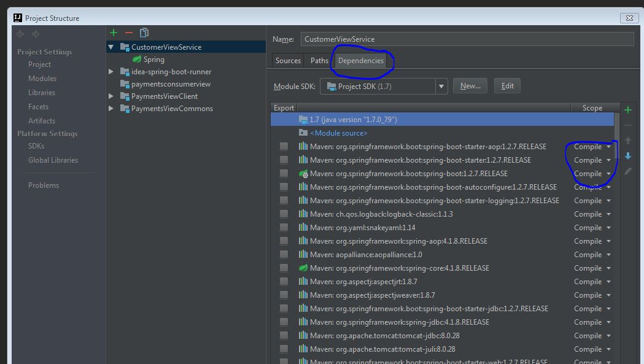Expand the idea-spring-boot-runner module

point(111,71)
